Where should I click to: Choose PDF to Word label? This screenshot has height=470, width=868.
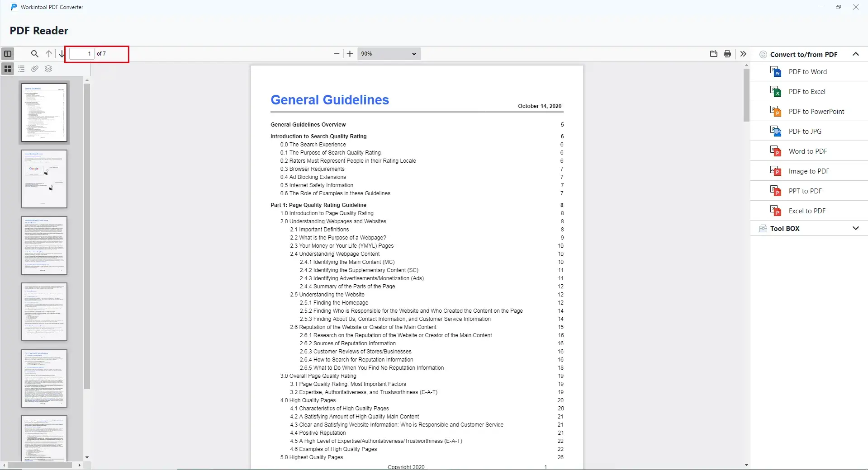pyautogui.click(x=808, y=72)
